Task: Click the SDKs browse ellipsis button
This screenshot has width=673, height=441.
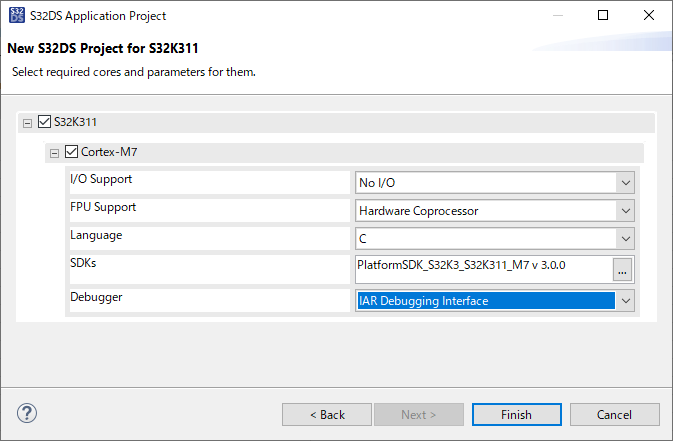Action: tap(623, 269)
